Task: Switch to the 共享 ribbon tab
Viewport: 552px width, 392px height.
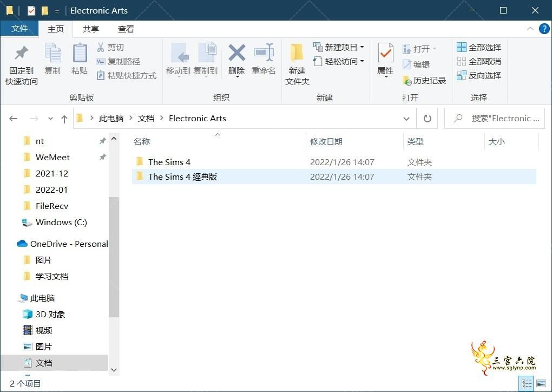Action: pos(90,29)
